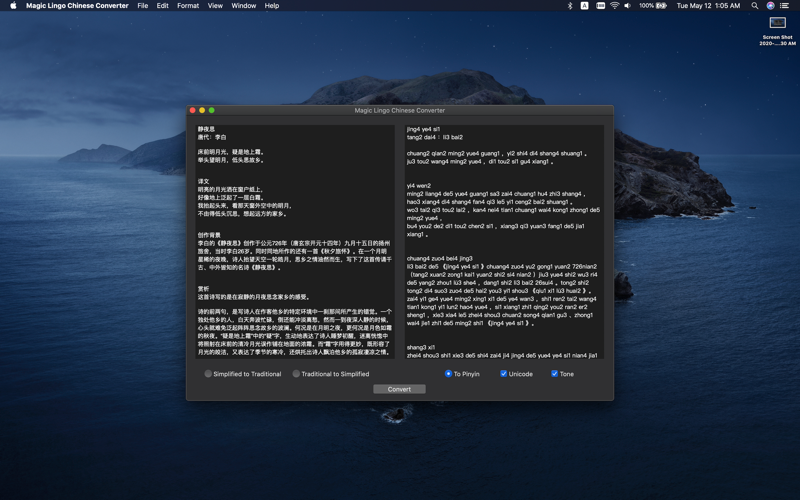Image resolution: width=800 pixels, height=500 pixels.
Task: Launch Siri from the menu bar
Action: pos(770,6)
